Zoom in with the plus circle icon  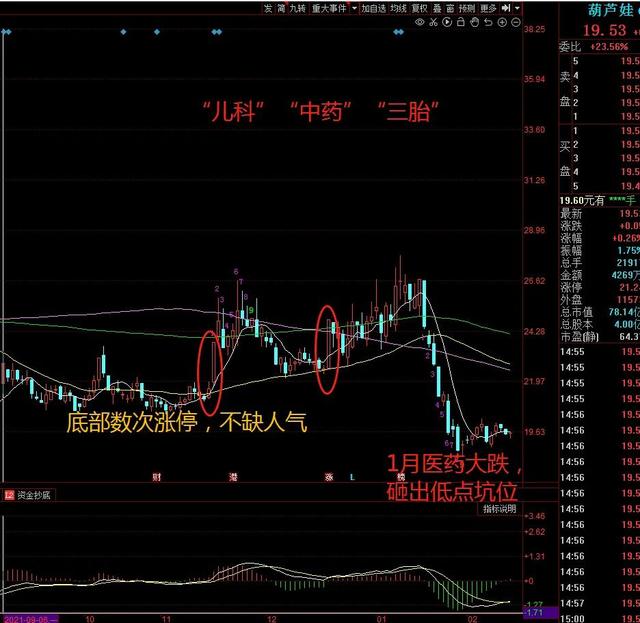502,22
